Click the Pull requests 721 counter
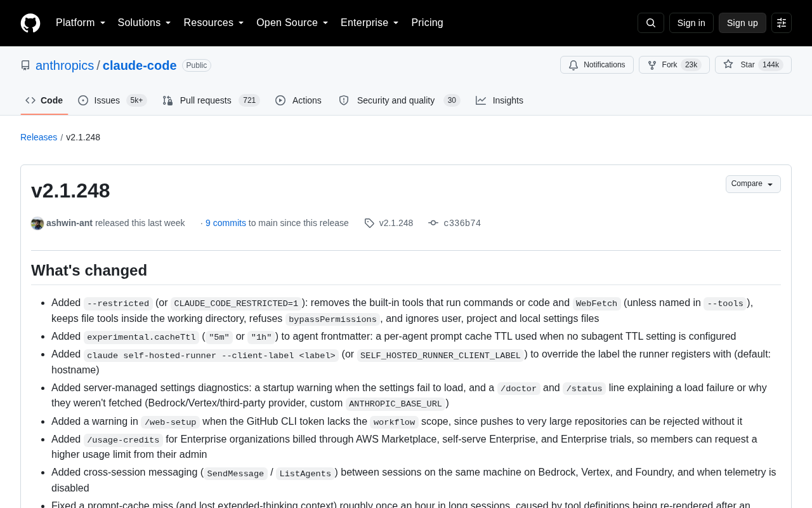Viewport: 812px width, 508px height. point(249,100)
